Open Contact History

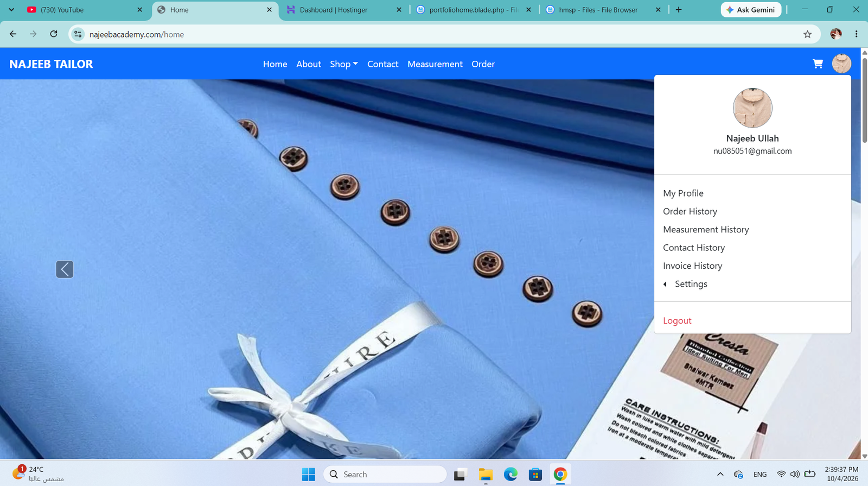[x=694, y=248]
